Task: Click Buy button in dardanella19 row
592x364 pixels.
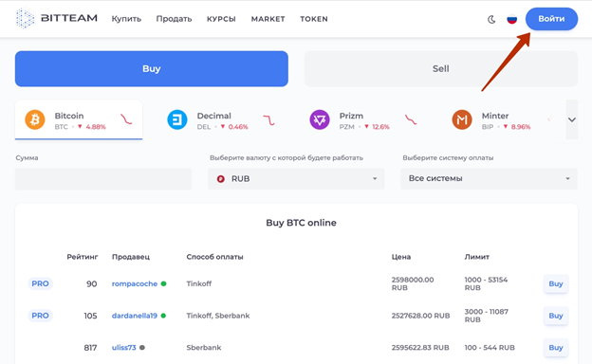Action: (556, 316)
